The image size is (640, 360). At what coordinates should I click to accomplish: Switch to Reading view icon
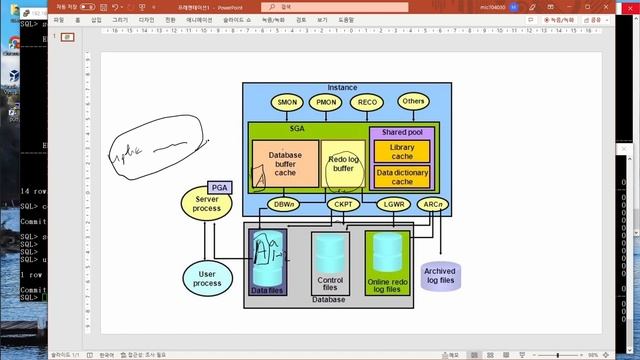(x=506, y=355)
